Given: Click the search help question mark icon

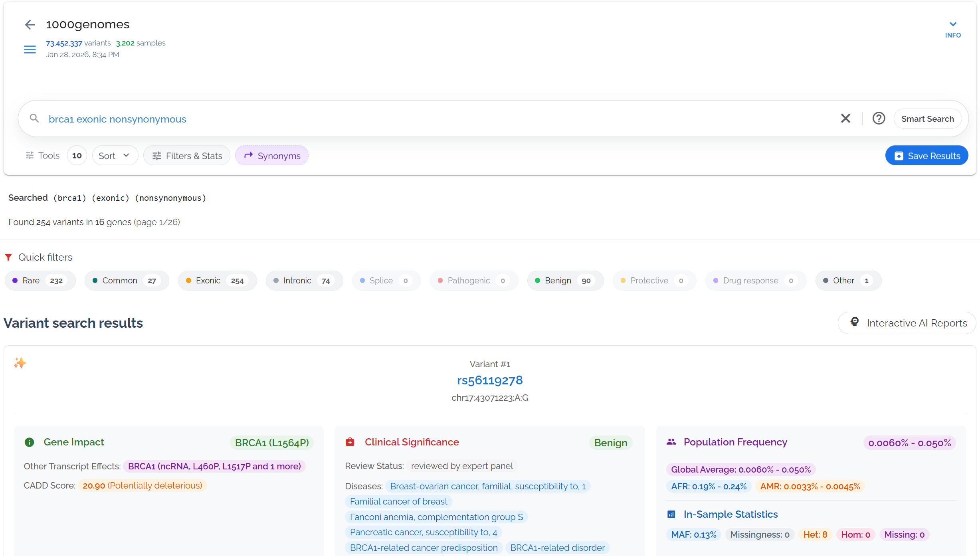Looking at the screenshot, I should click(879, 119).
